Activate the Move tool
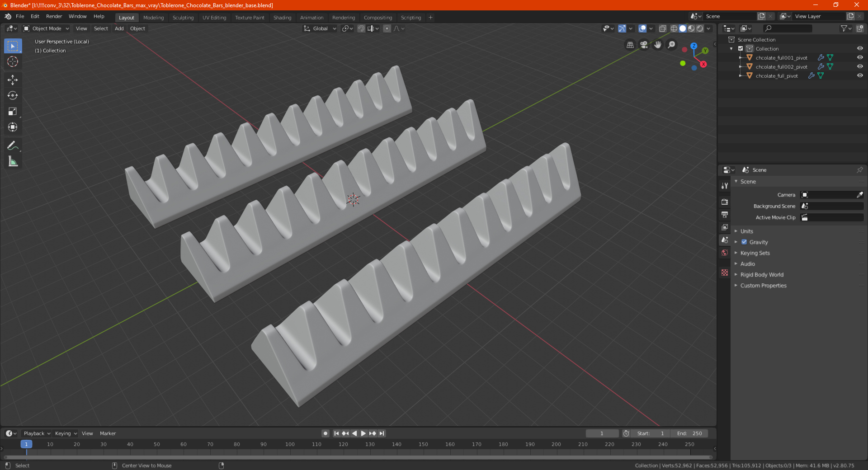868x470 pixels. [13, 80]
